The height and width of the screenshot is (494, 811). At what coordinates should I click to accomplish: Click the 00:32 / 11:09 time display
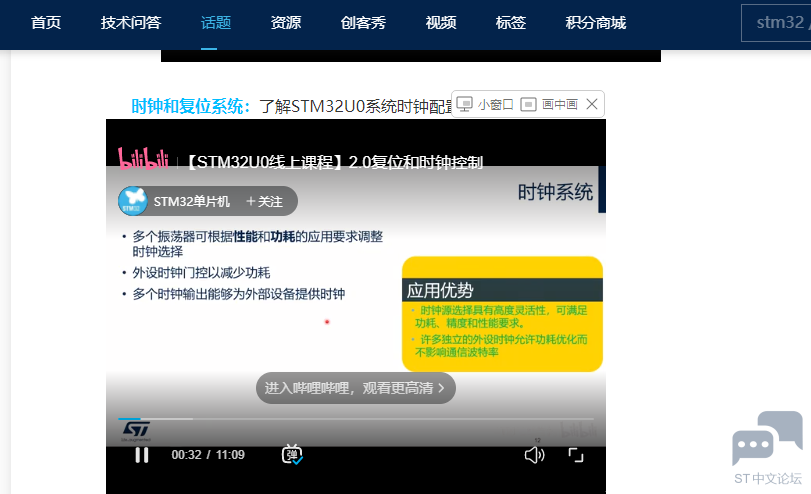pos(208,455)
